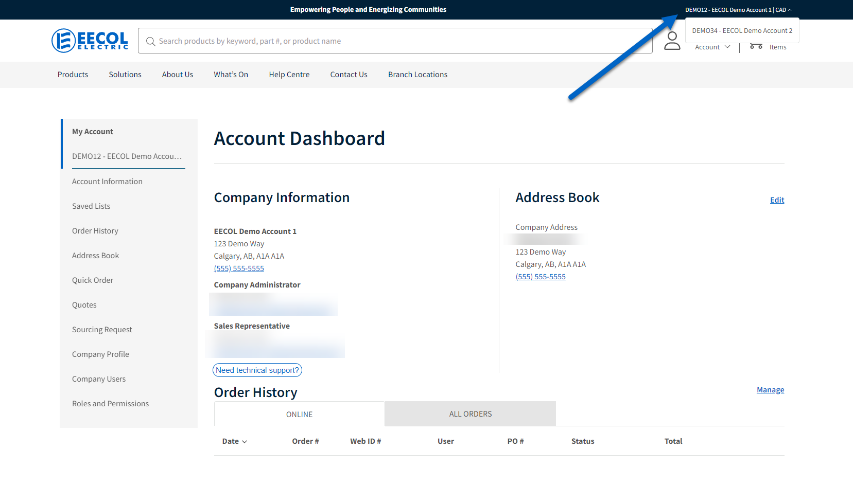Go to About Us
Viewport: 853px width, 504px height.
click(178, 75)
